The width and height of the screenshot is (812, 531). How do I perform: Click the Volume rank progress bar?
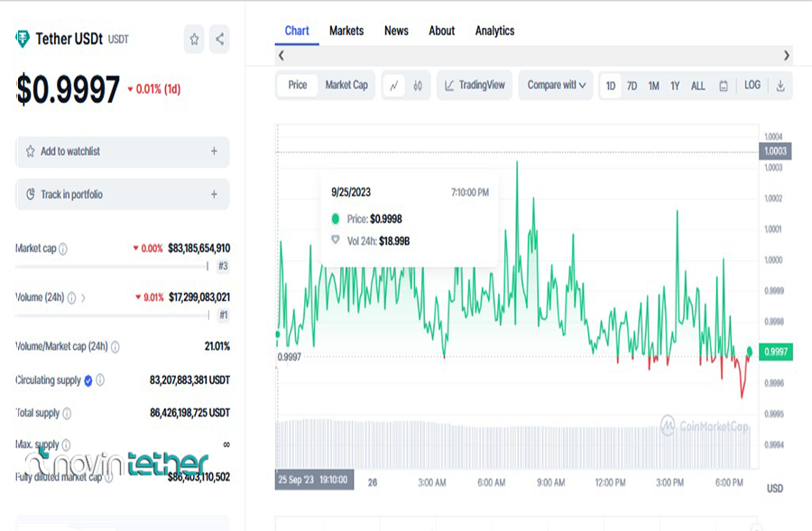click(113, 316)
